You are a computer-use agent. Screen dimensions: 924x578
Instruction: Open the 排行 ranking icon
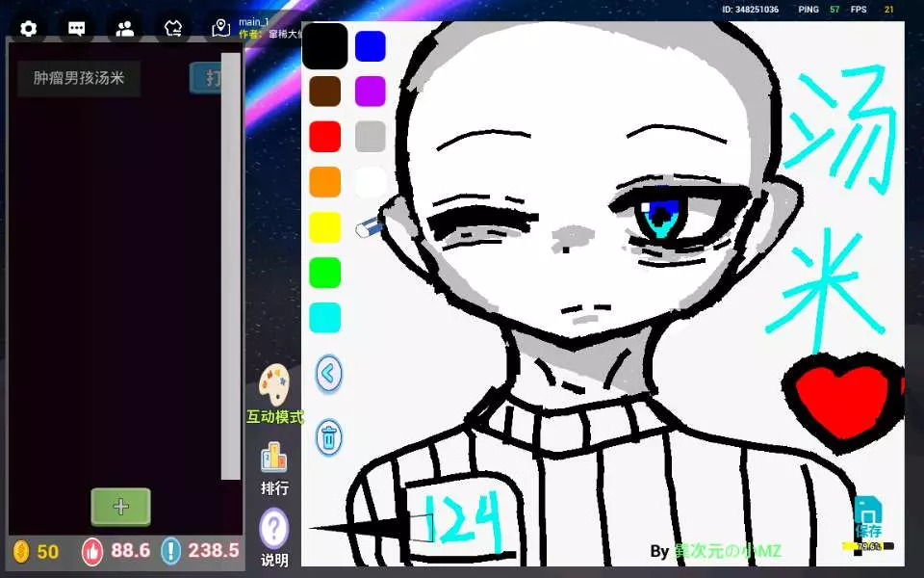274,458
